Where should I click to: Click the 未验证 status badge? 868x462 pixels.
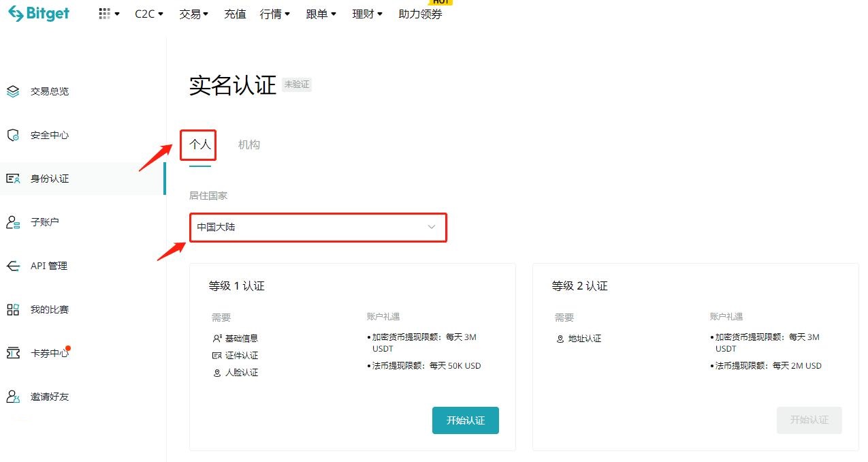tap(297, 84)
